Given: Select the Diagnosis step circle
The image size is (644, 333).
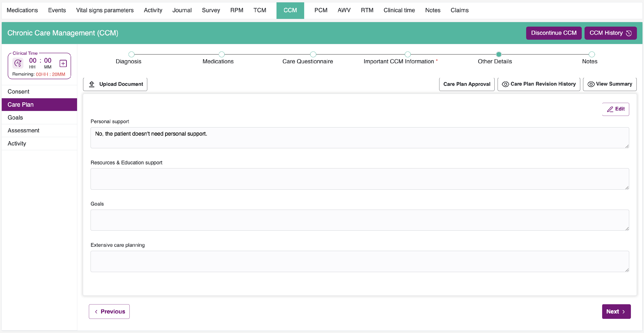Looking at the screenshot, I should pos(131,54).
